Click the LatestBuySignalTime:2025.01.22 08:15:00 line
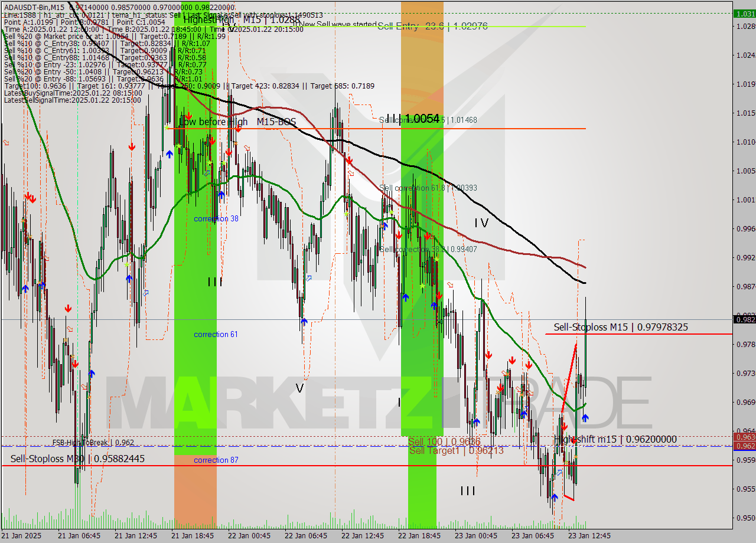The width and height of the screenshot is (756, 543). click(73, 93)
